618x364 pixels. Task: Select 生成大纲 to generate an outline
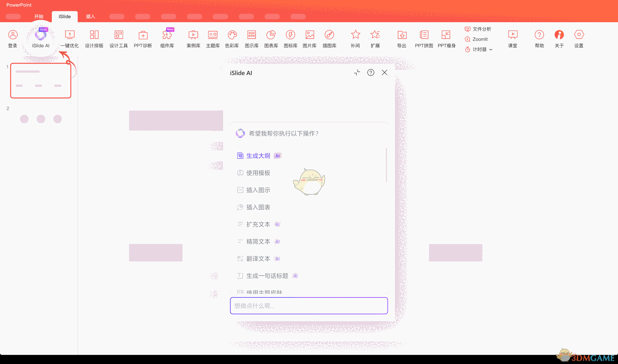(258, 156)
